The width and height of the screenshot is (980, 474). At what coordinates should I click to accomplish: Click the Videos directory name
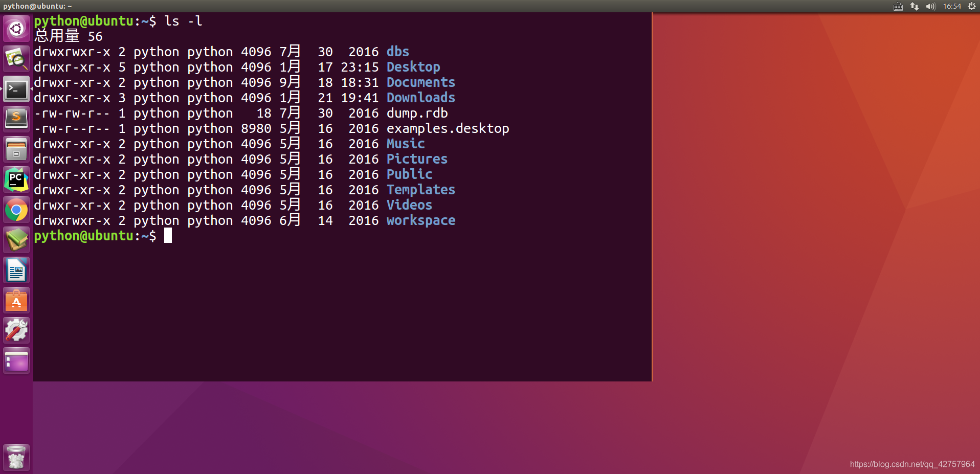(x=409, y=205)
